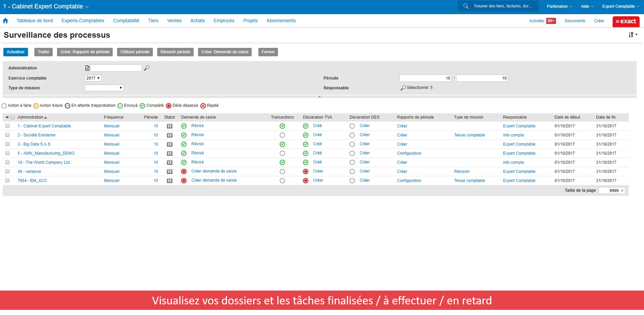644x315 pixels.
Task: Go to the home icon
Action: pyautogui.click(x=5, y=21)
